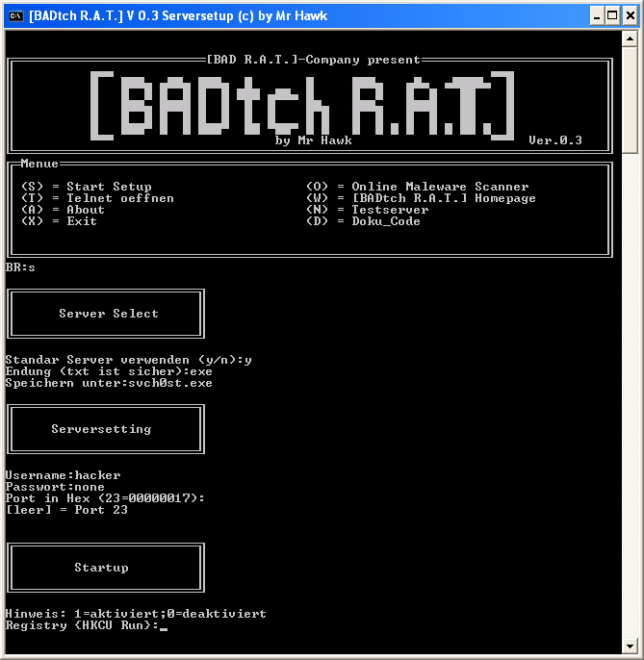Maximize the console window
The width and height of the screenshot is (644, 660).
612,15
